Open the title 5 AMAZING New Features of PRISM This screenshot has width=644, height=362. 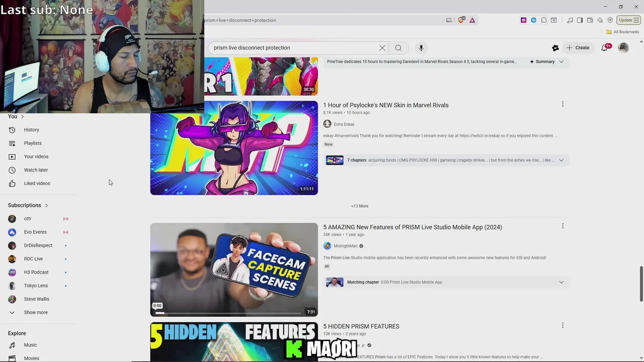click(413, 227)
